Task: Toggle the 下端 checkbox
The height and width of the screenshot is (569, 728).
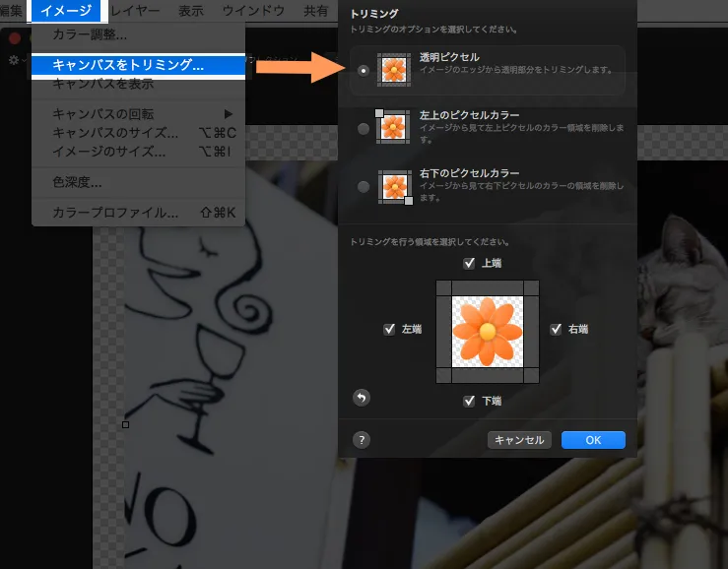Action: coord(469,401)
